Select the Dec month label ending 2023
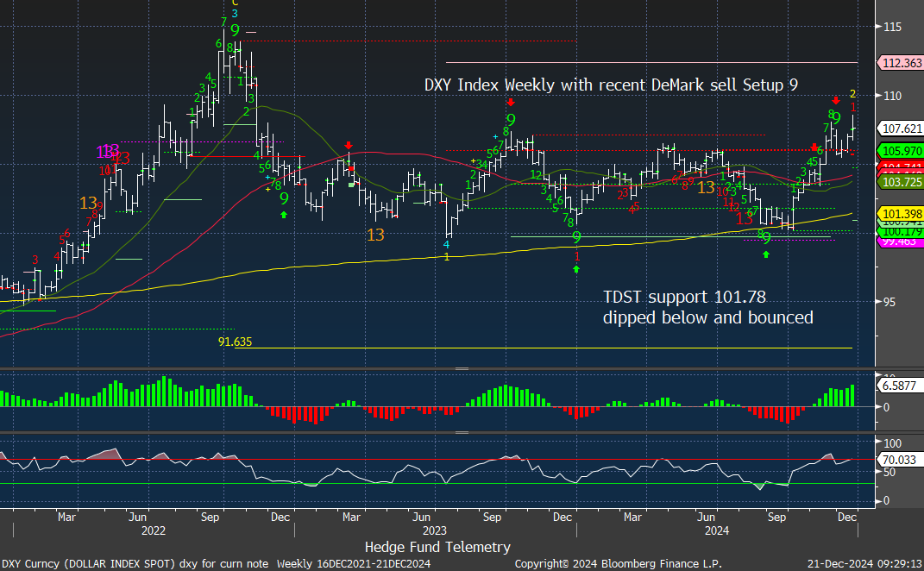 click(563, 517)
